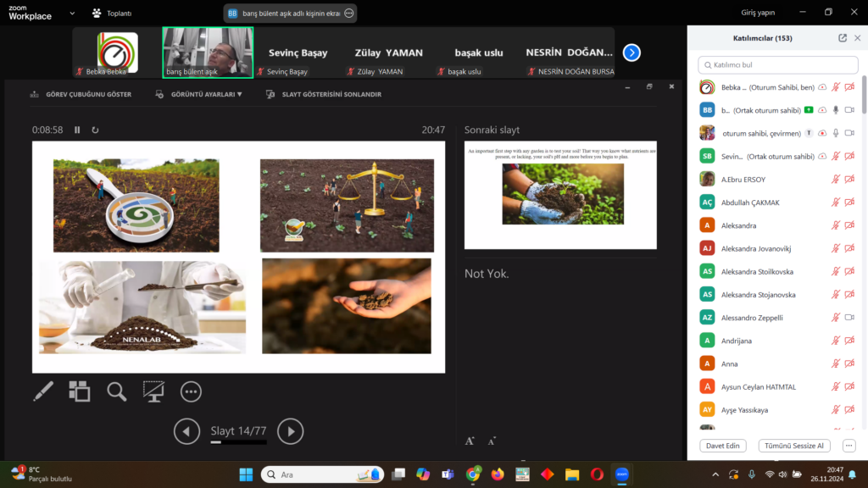Select the pen and laser pointer tool
Image resolution: width=868 pixels, height=488 pixels.
(43, 391)
